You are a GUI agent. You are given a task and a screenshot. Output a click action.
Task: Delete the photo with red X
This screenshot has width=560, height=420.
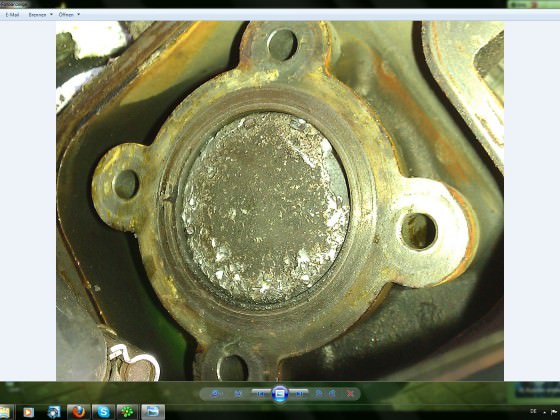click(350, 394)
